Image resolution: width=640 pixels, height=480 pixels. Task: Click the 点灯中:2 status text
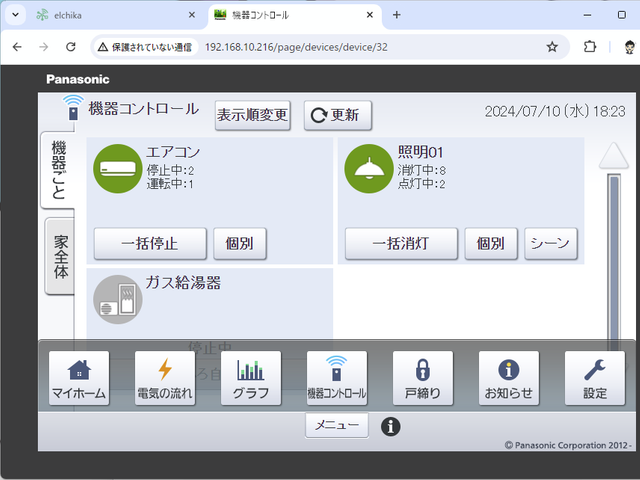coord(421,184)
